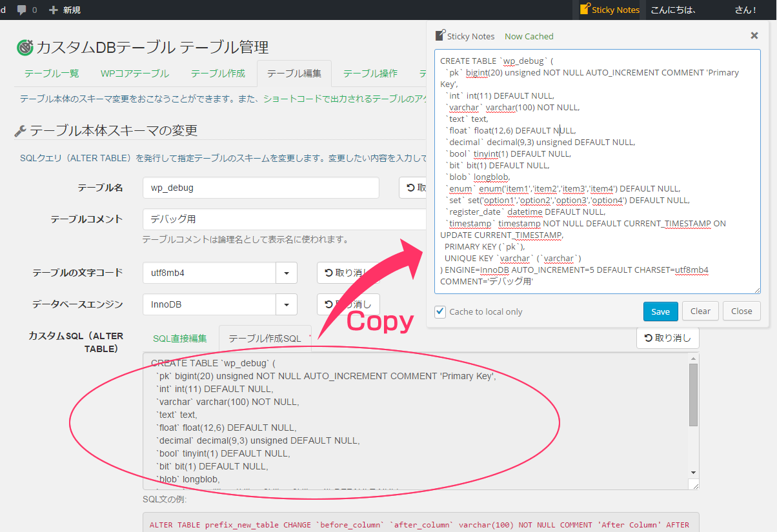Switch to テーブル作成 tab
The width and height of the screenshot is (777, 532).
218,74
